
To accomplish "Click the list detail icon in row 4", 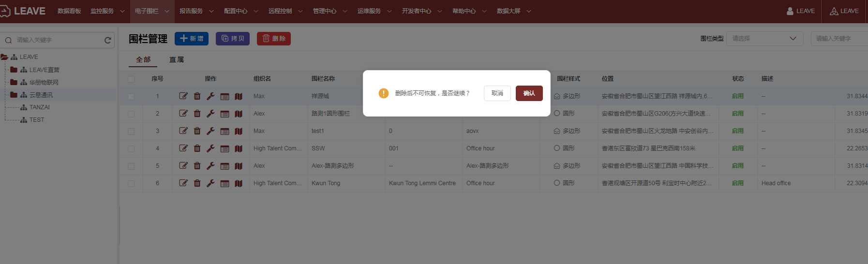I will [224, 149].
